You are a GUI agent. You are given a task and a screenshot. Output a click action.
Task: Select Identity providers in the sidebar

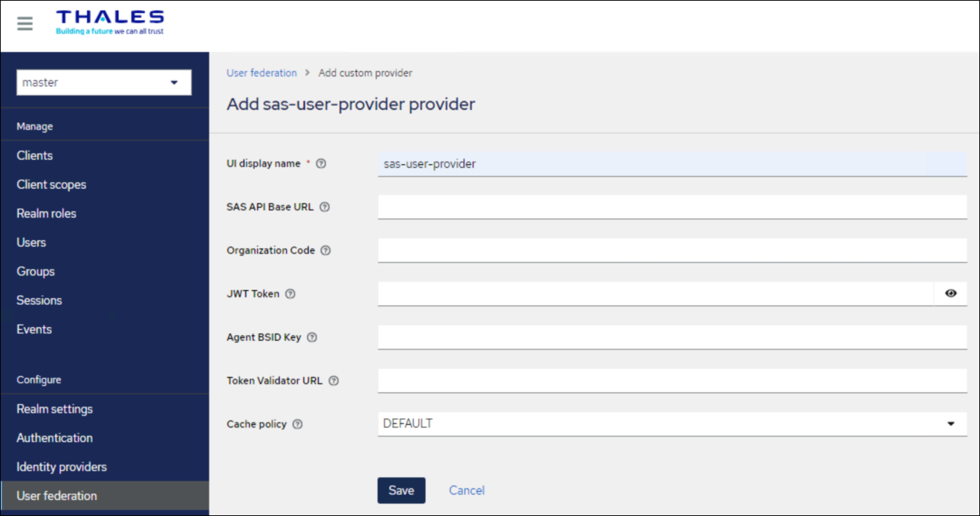[62, 467]
